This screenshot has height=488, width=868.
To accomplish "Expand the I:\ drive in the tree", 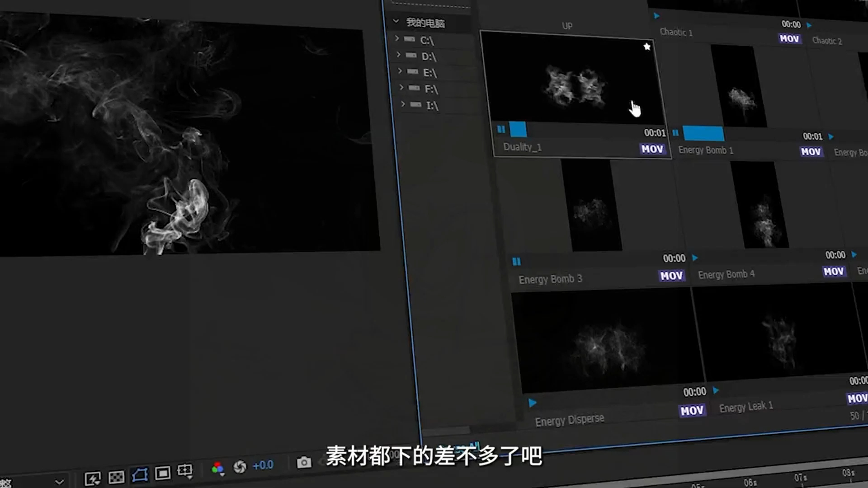I will tap(403, 104).
